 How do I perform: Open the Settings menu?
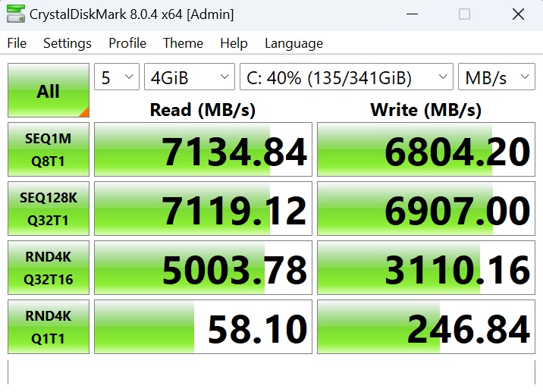(67, 43)
